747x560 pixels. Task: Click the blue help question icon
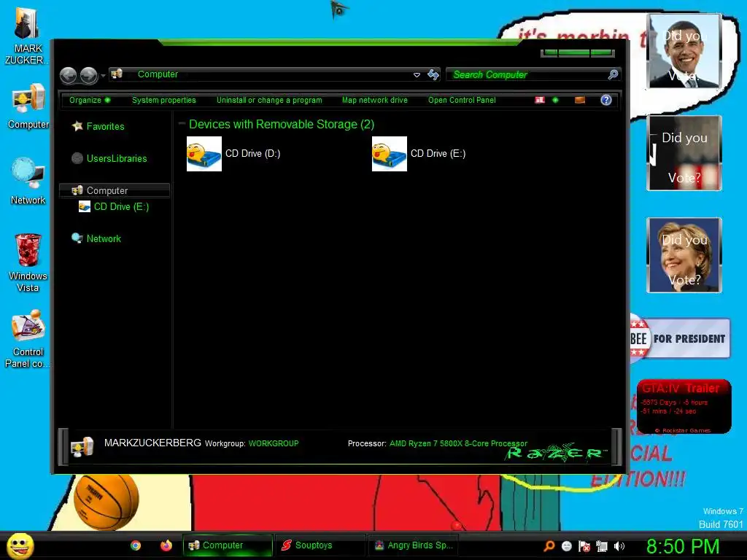pos(606,100)
